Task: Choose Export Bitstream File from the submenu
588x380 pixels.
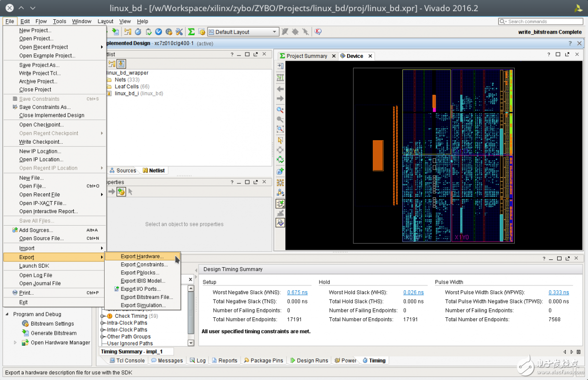Action: click(147, 297)
